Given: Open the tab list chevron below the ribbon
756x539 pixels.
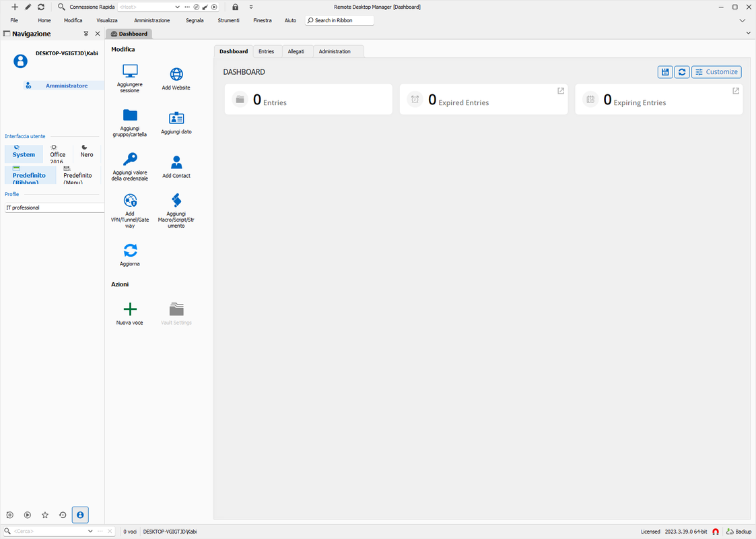Looking at the screenshot, I should pos(749,33).
